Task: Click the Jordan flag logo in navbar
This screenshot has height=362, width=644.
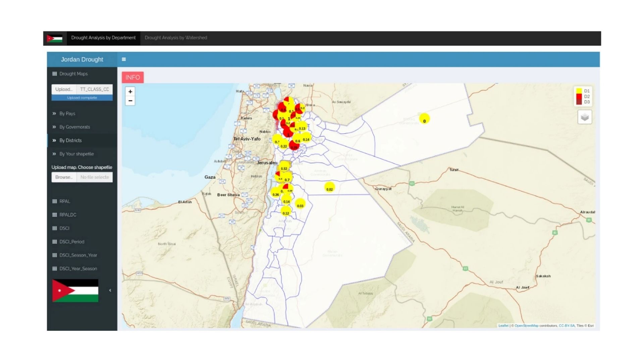Action: 55,38
